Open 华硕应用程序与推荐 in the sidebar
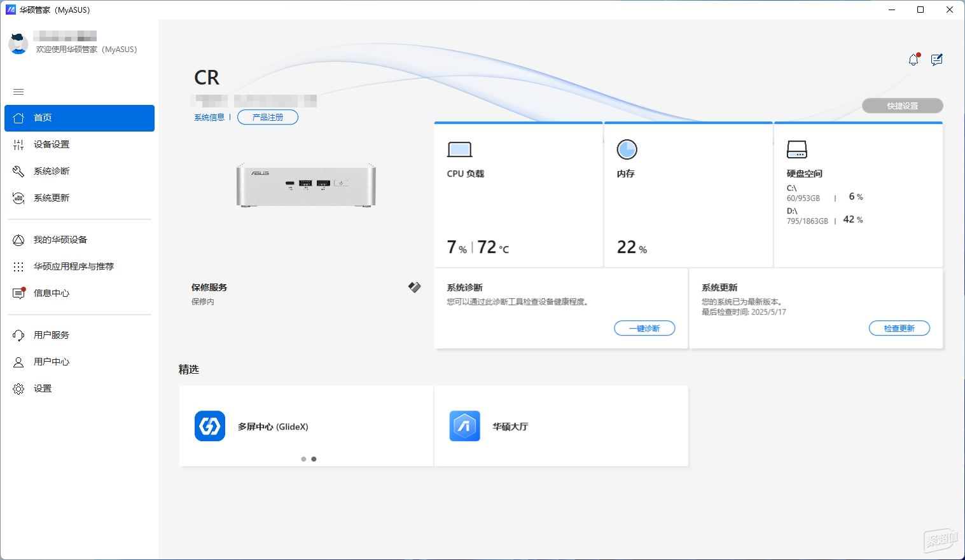The image size is (965, 560). (x=80, y=267)
